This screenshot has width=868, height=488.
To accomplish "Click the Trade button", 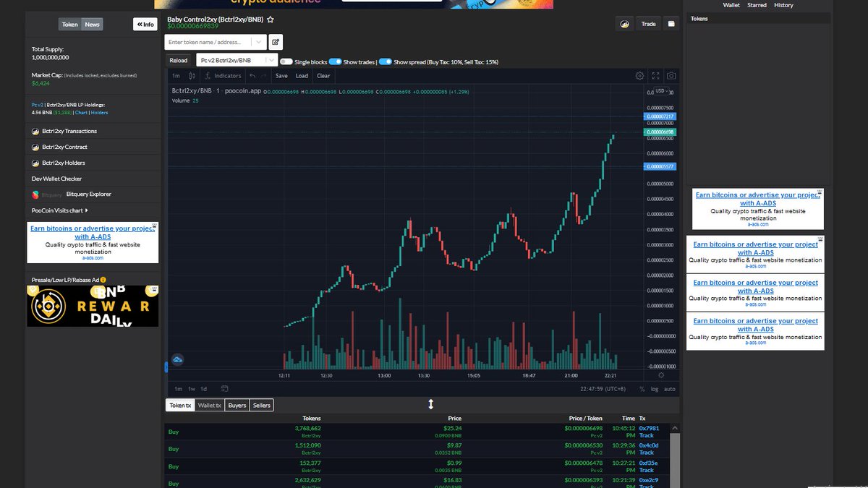I will (649, 24).
